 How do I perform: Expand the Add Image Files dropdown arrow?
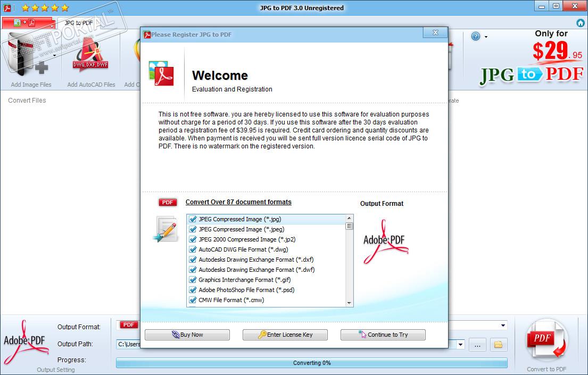(55, 56)
